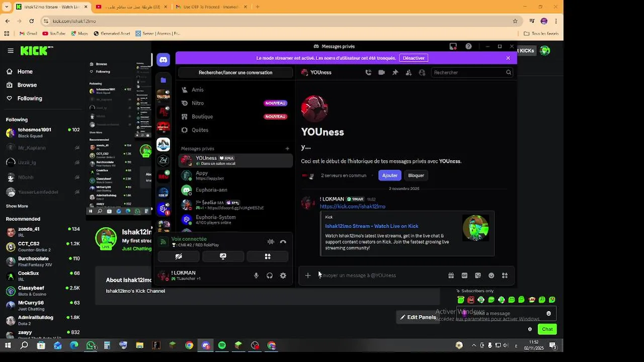Dismiss the streamer mode banner
Image resolution: width=644 pixels, height=362 pixels.
click(508, 58)
